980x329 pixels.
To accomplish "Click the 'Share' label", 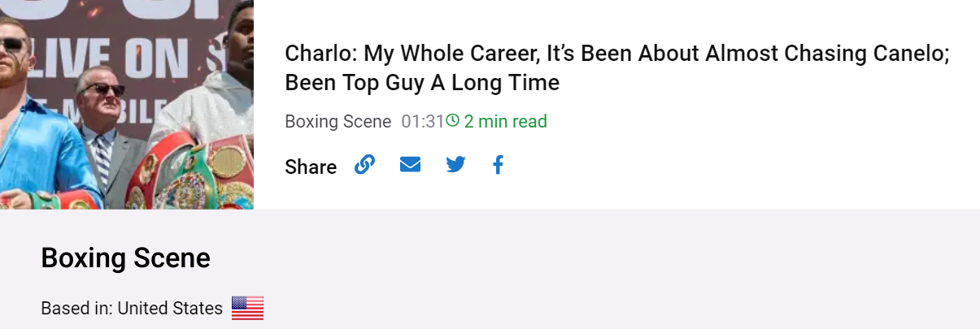I will 311,167.
